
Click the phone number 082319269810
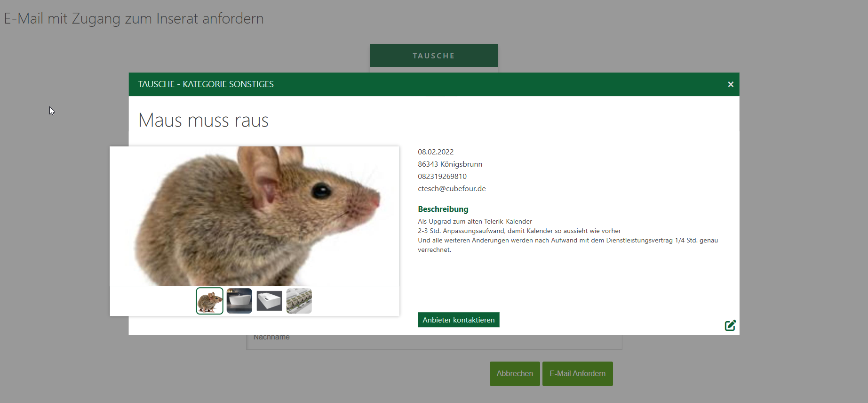(x=442, y=177)
